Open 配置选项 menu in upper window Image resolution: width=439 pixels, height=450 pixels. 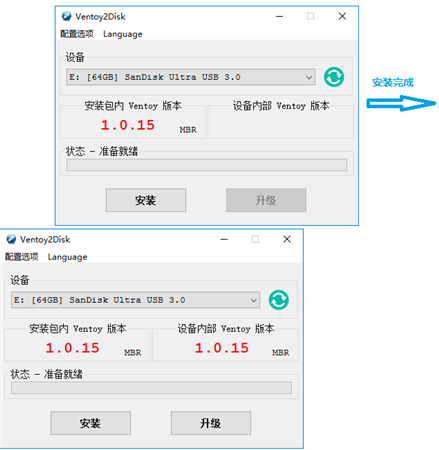tap(77, 34)
